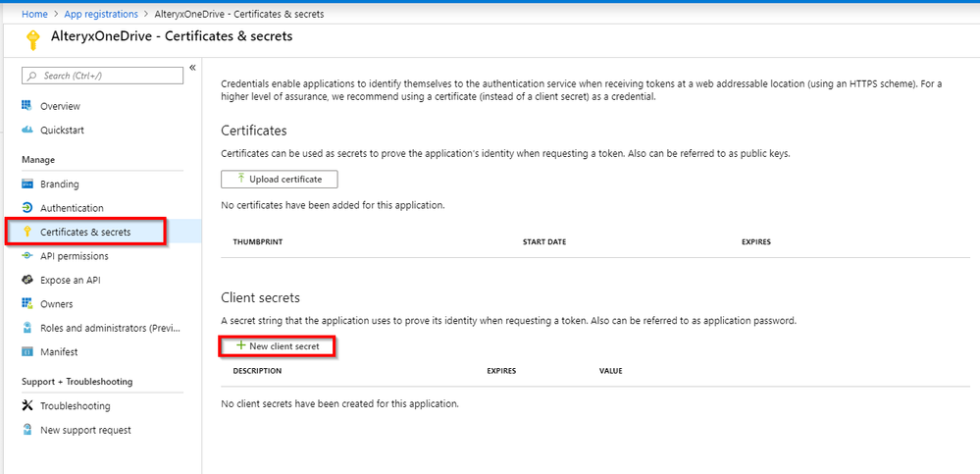Click the Manage section label
This screenshot has height=474, width=980.
[38, 159]
